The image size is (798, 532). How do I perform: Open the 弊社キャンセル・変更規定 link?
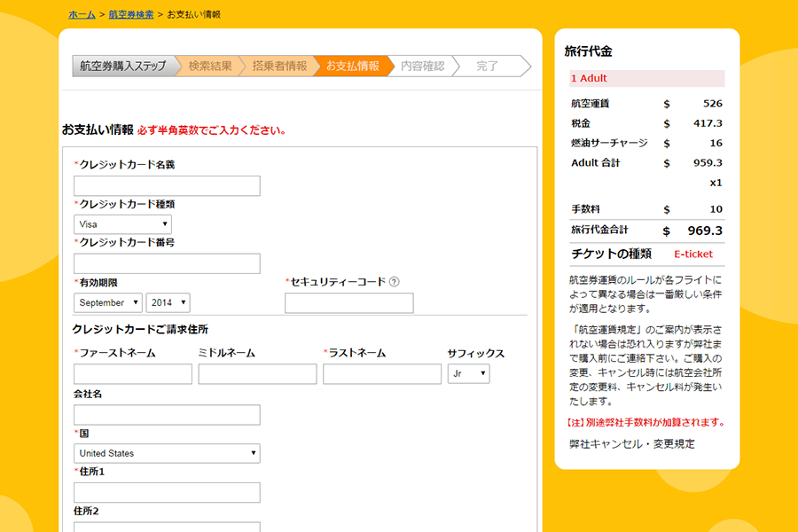click(x=631, y=444)
